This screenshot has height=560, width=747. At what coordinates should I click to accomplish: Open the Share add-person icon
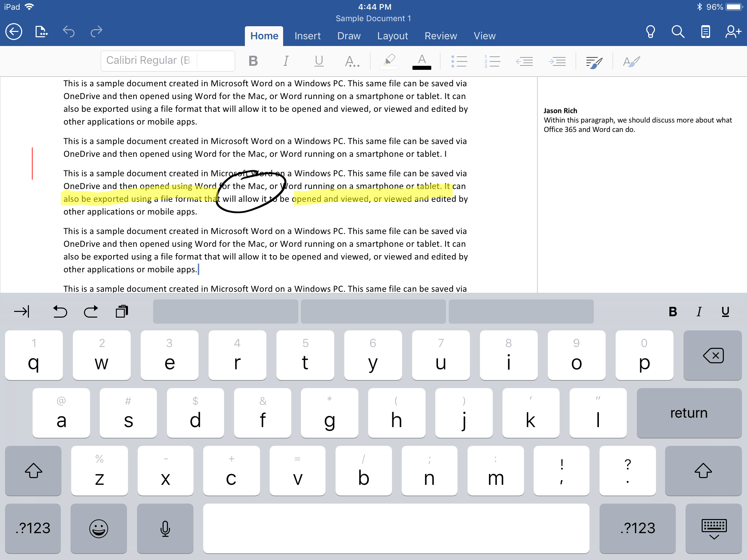pos(733,32)
